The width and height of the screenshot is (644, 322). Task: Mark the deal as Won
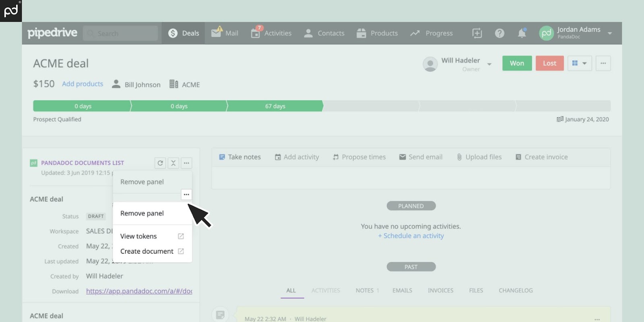pyautogui.click(x=517, y=63)
